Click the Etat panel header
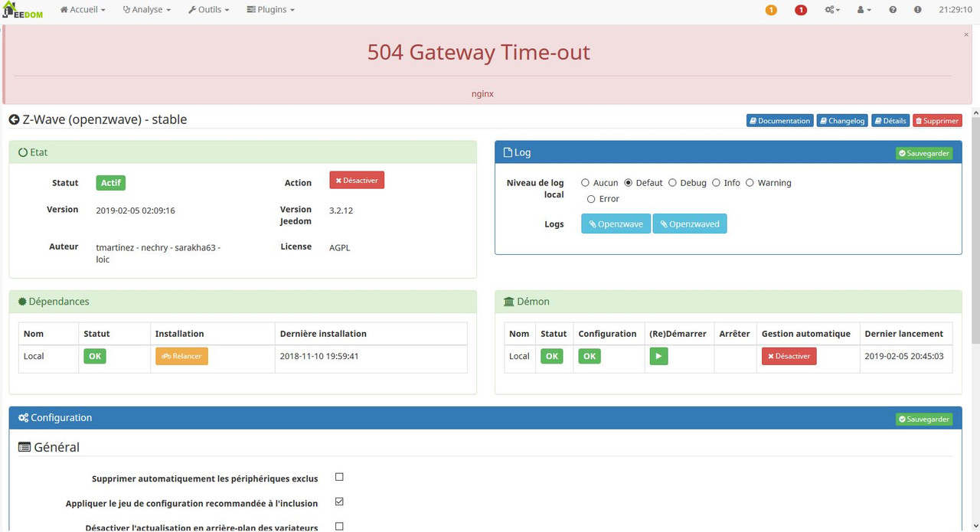980x532 pixels. coord(243,152)
